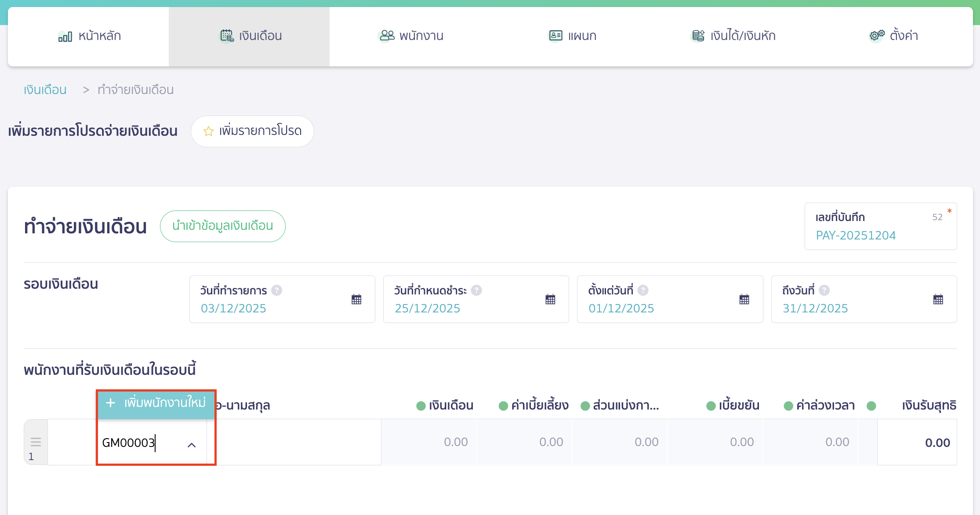Toggle the เบี้ยขยัน column green dot
980x515 pixels.
[711, 406]
